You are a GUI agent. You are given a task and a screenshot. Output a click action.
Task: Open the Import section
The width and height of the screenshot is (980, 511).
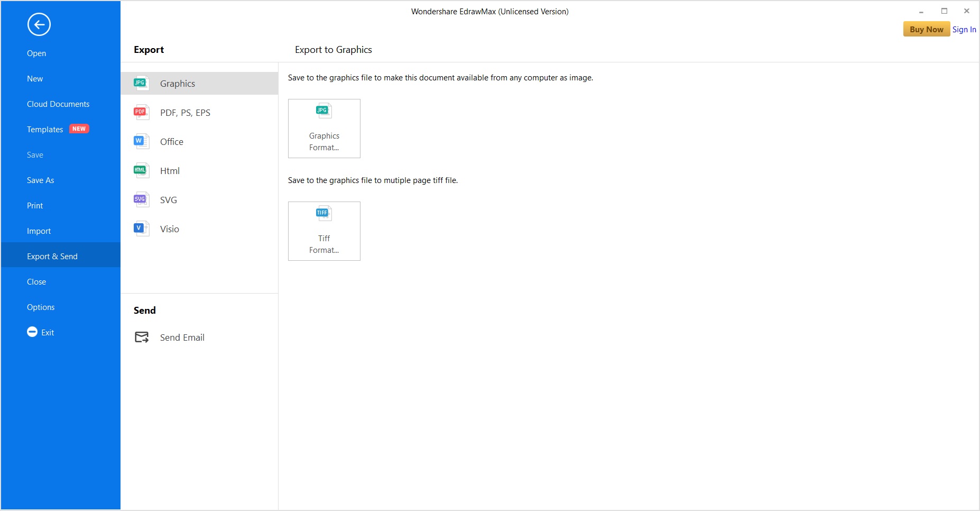pos(39,231)
